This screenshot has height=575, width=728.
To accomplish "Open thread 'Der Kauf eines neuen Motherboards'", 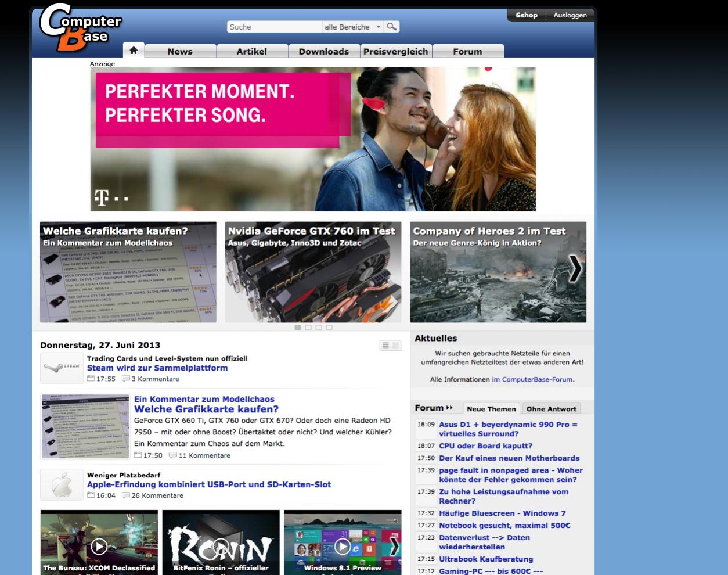I will [x=509, y=458].
